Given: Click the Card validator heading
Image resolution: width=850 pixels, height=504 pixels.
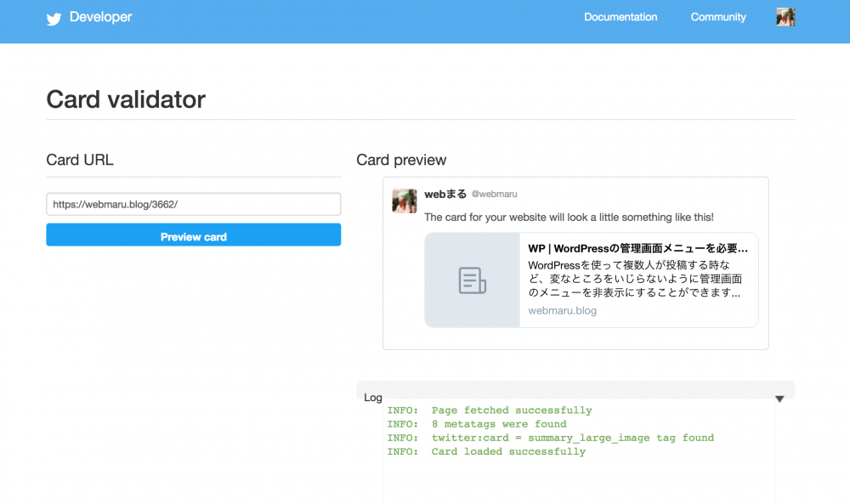Looking at the screenshot, I should pos(126,99).
